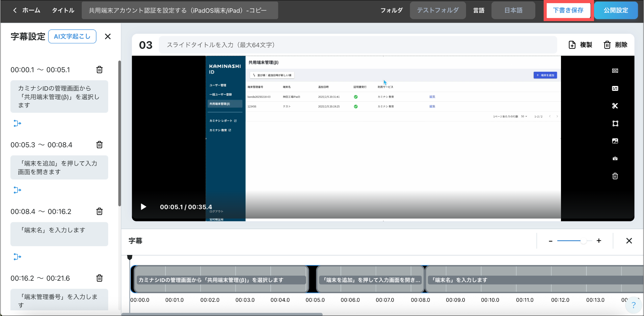Click trash icon in video toolbar
Image resolution: width=644 pixels, height=316 pixels.
(615, 176)
